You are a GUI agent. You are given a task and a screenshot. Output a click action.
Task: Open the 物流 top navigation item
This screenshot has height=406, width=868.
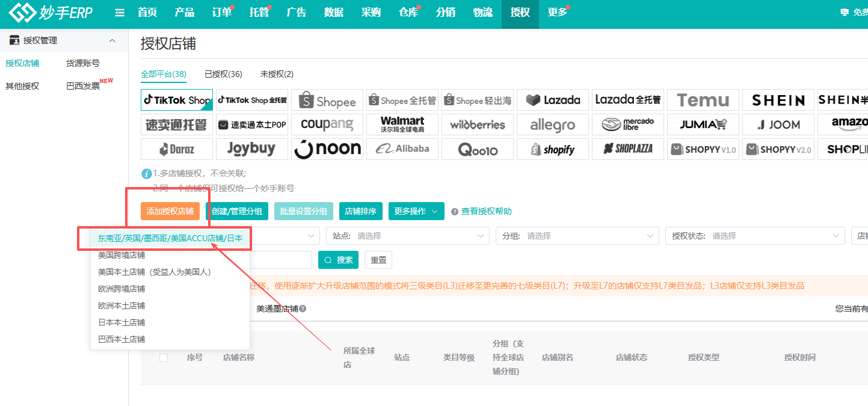[482, 13]
